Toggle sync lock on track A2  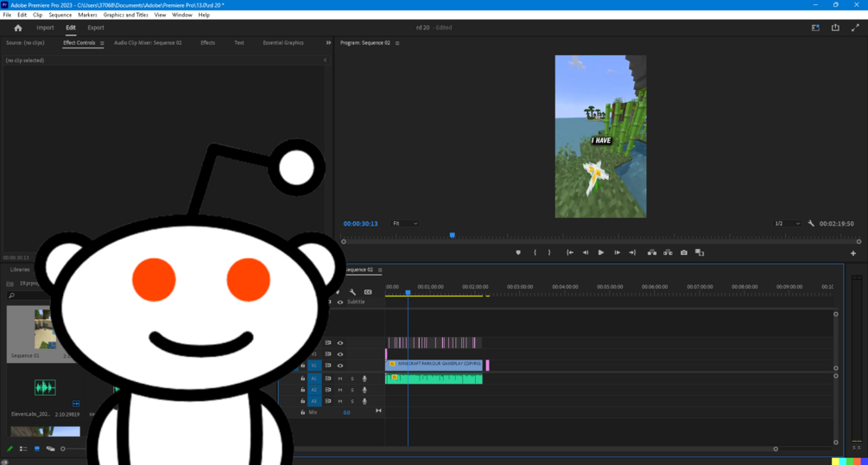coord(328,390)
